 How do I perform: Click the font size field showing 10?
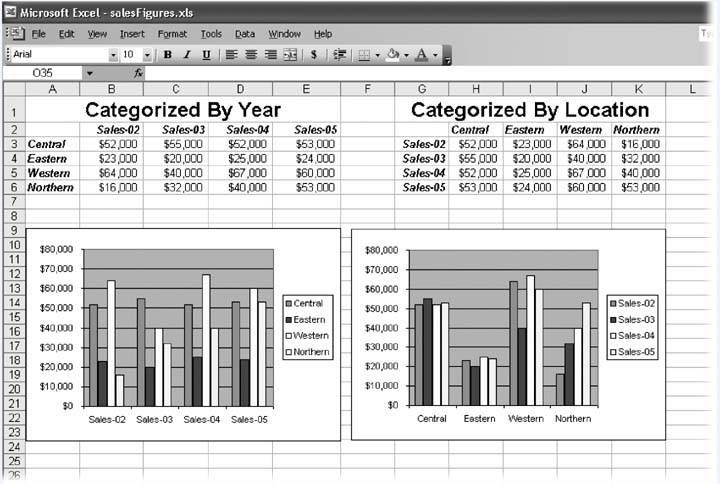(x=131, y=55)
